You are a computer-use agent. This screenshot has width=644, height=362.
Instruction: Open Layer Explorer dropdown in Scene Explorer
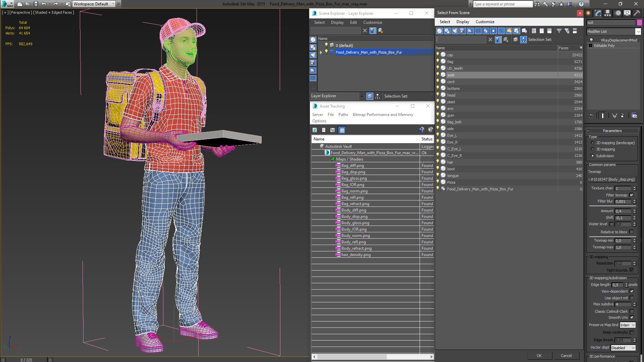click(361, 96)
